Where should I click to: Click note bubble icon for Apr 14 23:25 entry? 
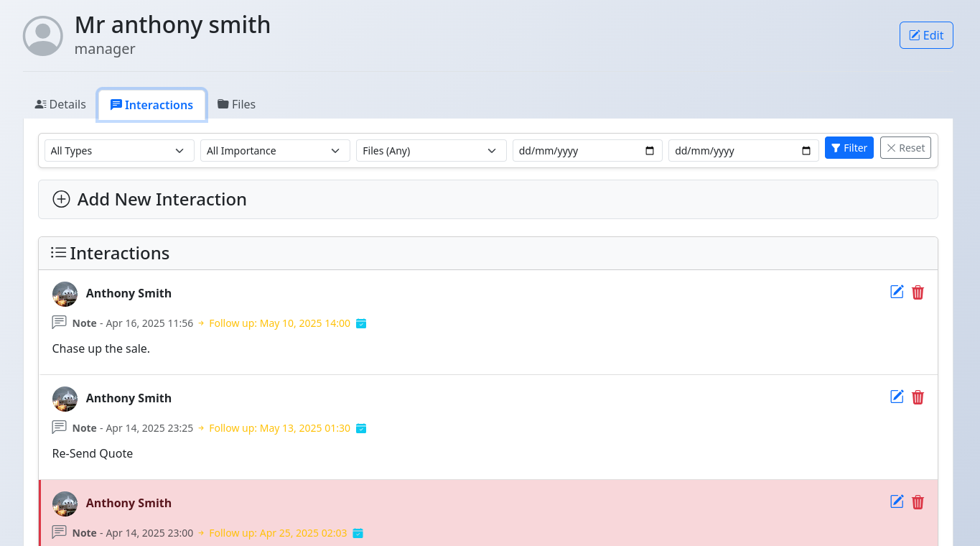[60, 427]
